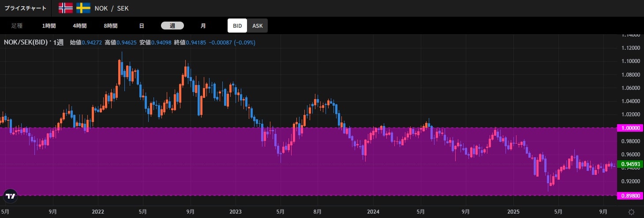Select the BID price toggle
This screenshot has height=218, width=644.
point(237,26)
